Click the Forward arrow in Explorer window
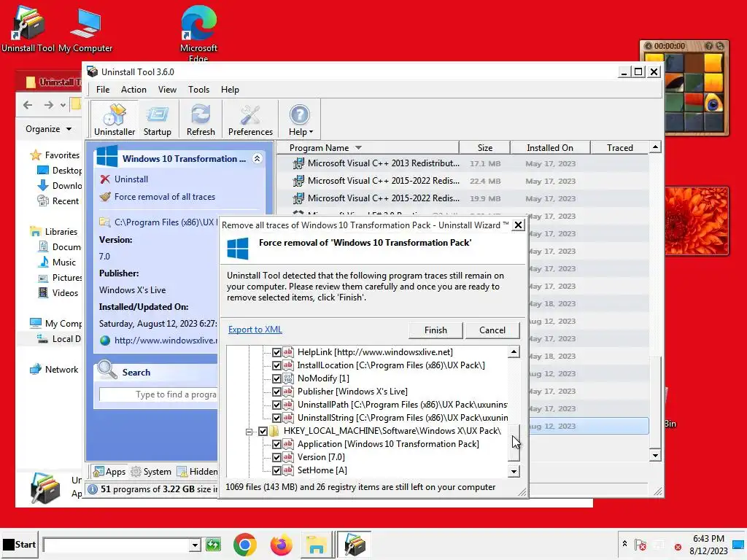The height and width of the screenshot is (560, 747). point(49,105)
